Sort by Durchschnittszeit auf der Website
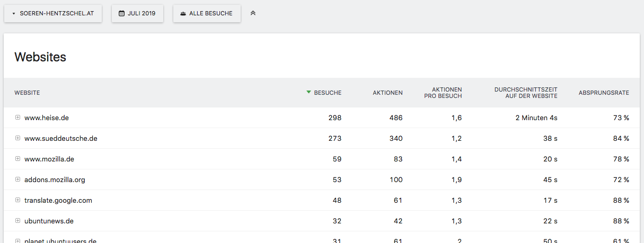 click(525, 93)
